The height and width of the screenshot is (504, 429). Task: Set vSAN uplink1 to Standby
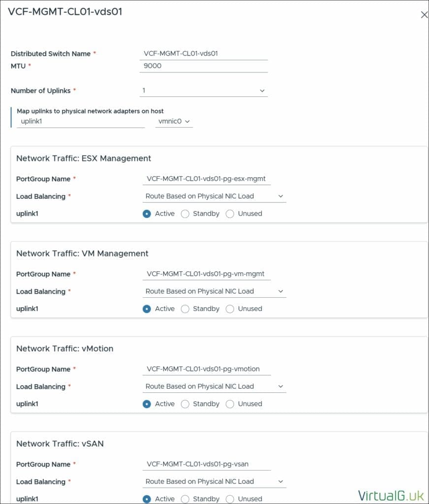click(x=185, y=499)
